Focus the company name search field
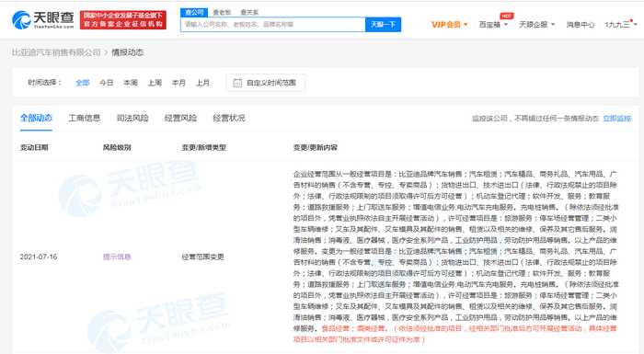 (x=272, y=25)
